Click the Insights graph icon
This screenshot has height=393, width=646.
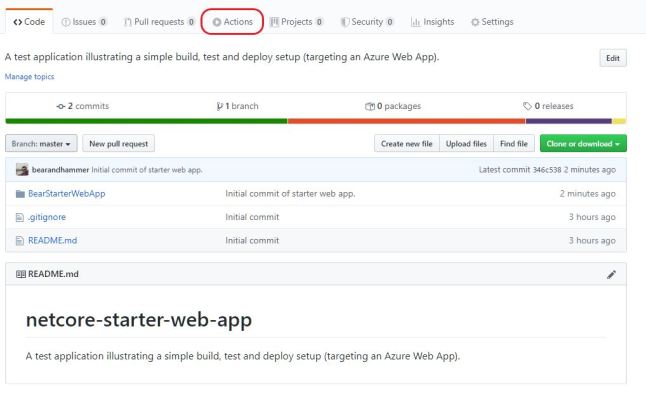416,22
